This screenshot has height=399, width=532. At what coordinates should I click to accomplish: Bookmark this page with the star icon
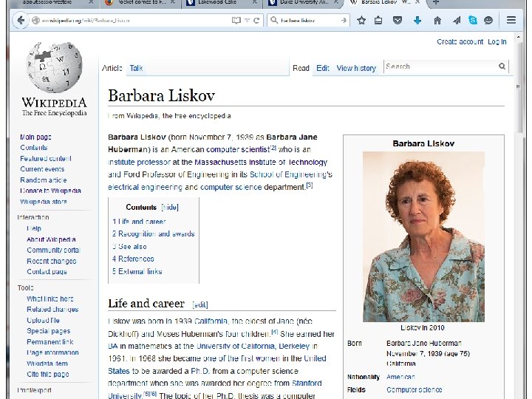[x=361, y=21]
